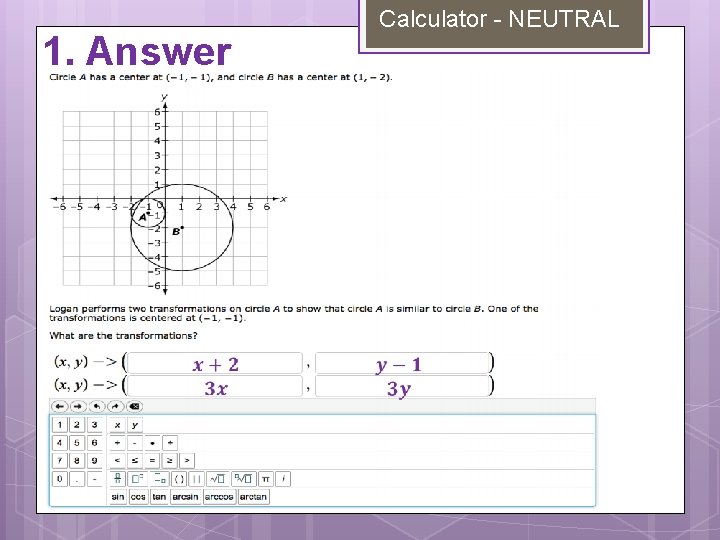This screenshot has height=540, width=720.
Task: Insert the greater-than-or-equal symbol
Action: [169, 460]
